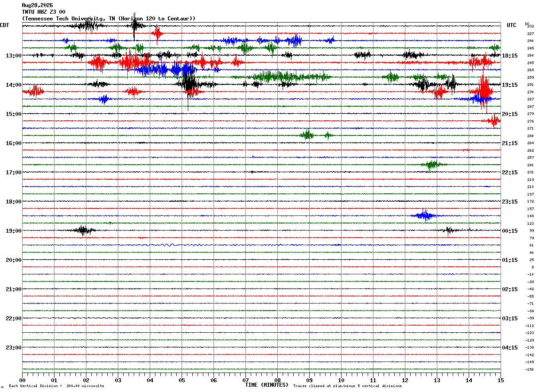Screen dimensions: 536x392
Task: Click the Each Vertical Division scale note
Action: pos(56,386)
